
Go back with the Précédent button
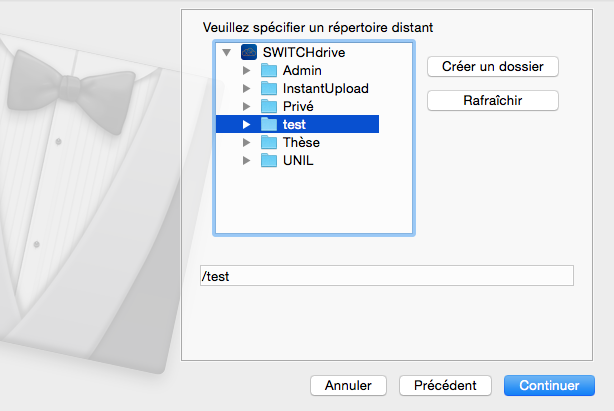[445, 385]
